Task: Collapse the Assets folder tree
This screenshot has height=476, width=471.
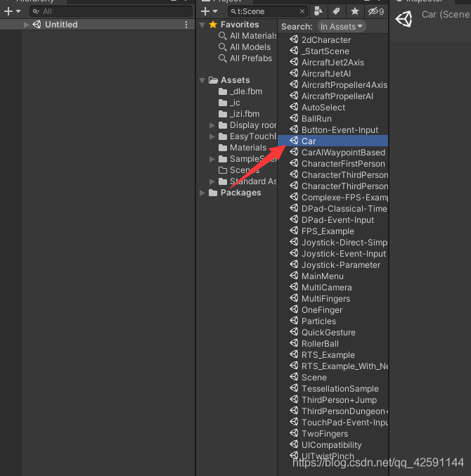Action: click(202, 80)
